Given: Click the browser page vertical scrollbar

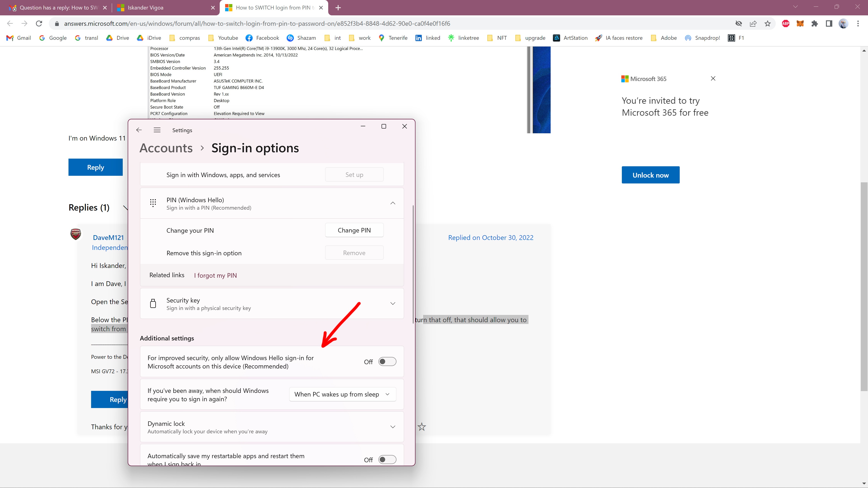Looking at the screenshot, I should tap(864, 286).
